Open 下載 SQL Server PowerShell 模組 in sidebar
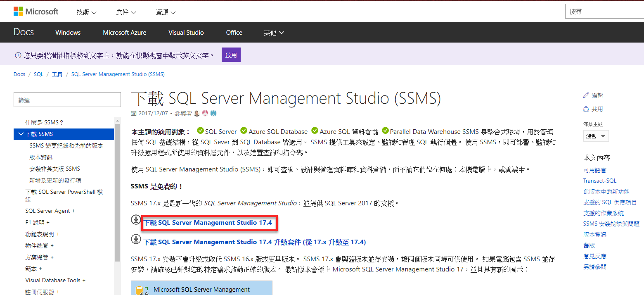This screenshot has width=644, height=295. pos(64,195)
